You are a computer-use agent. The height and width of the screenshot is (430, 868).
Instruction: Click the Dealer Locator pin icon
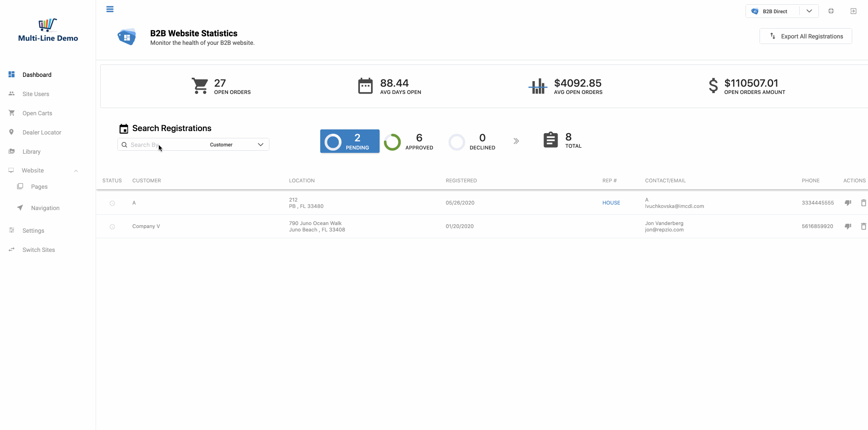[x=12, y=132]
